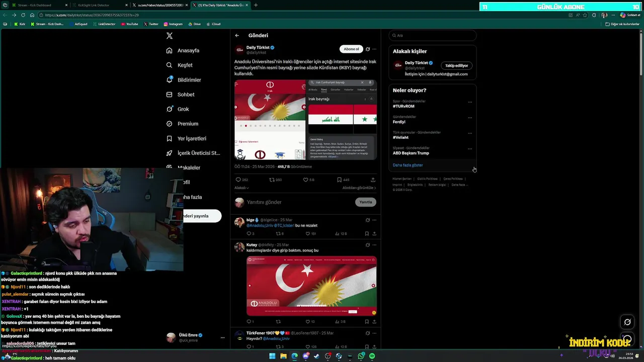This screenshot has height=362, width=644.
Task: Share the main post
Action: coord(373,179)
